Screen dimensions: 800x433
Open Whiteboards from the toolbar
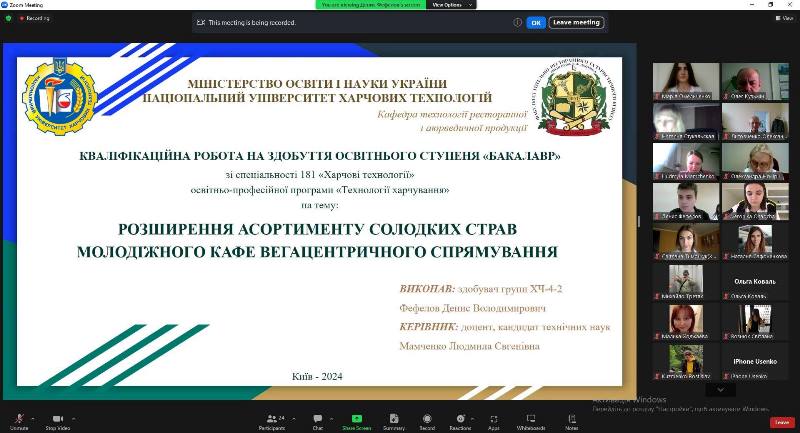pos(531,421)
